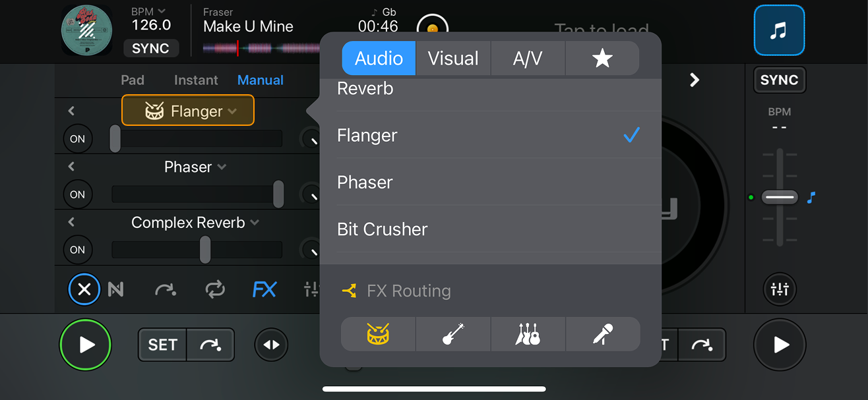Select the drums icon in FX Routing
Viewport: 868px width, 400px height.
click(x=377, y=334)
